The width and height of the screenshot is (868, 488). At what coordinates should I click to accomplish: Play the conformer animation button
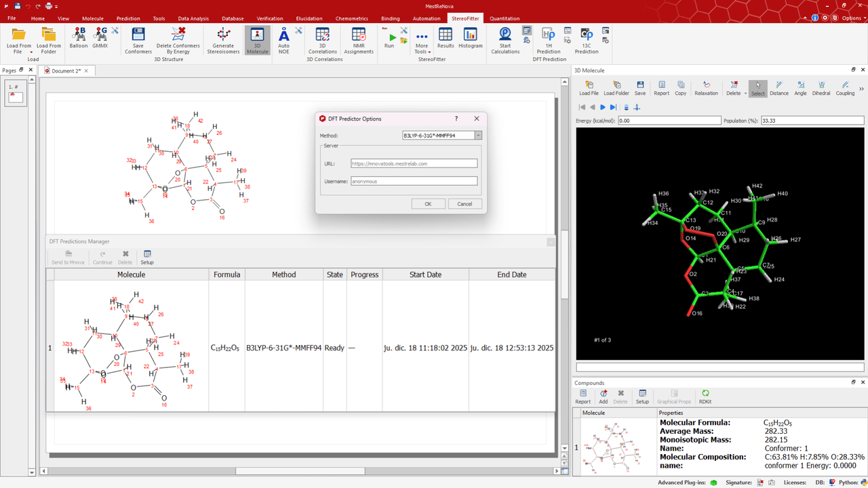point(603,107)
